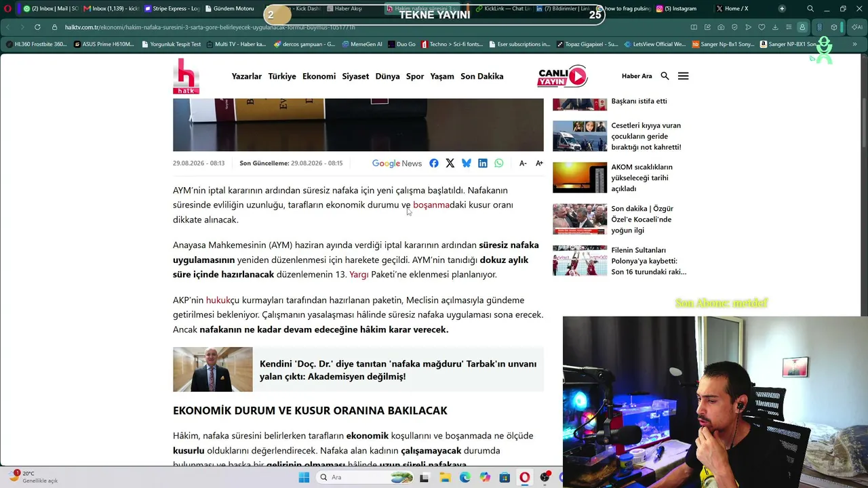Launch Microsoft Edge from the taskbar
Viewport: 868px width, 488px height.
click(465, 477)
